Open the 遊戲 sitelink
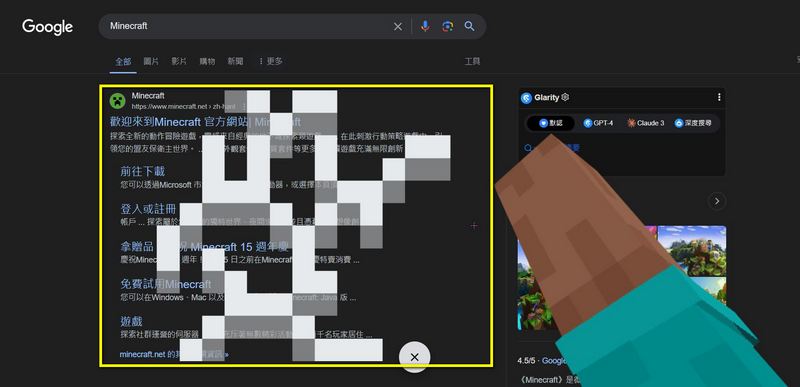 pos(131,321)
